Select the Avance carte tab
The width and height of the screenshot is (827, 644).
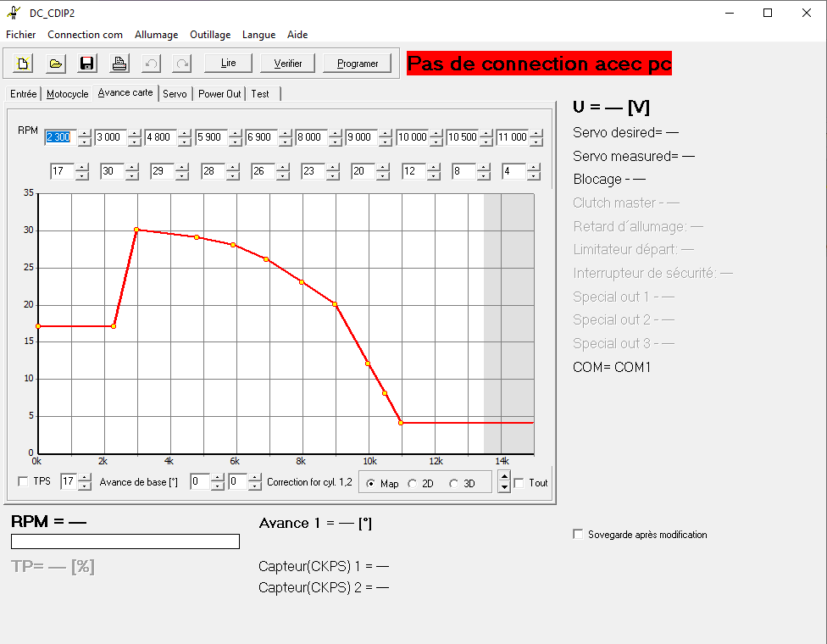(125, 93)
